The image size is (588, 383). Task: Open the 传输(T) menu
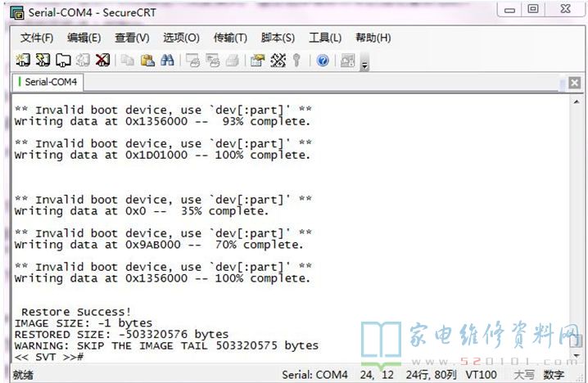coord(230,38)
